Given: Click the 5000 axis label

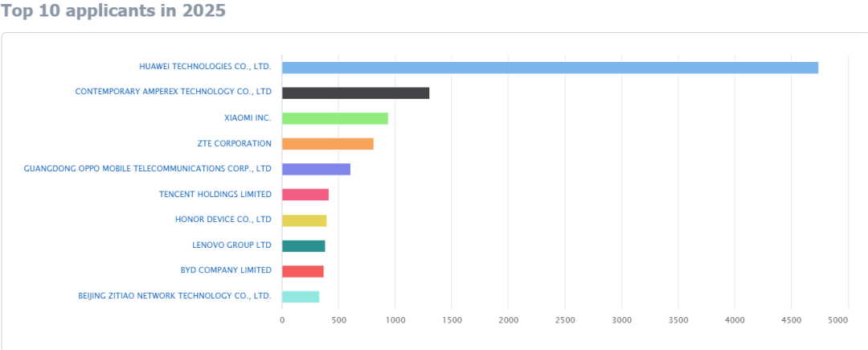Looking at the screenshot, I should point(838,320).
